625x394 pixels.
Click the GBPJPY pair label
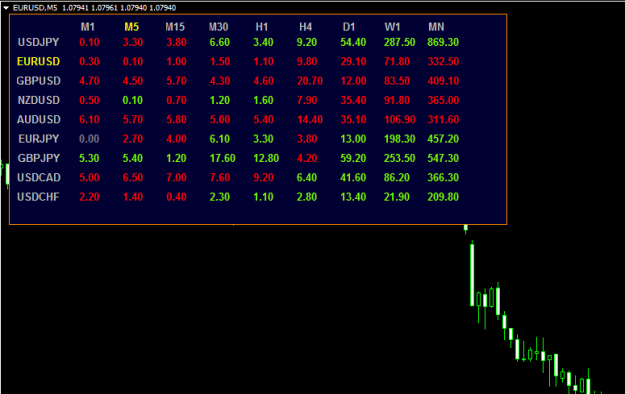[38, 158]
